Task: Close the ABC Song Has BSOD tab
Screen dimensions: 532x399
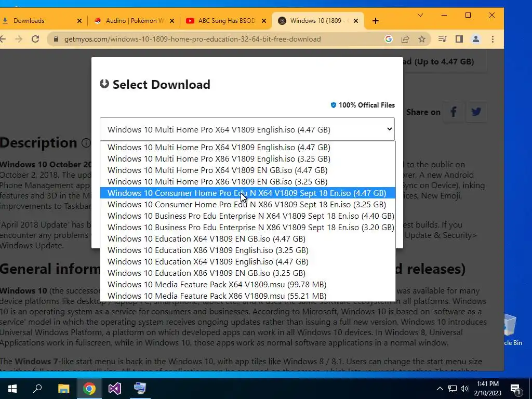Action: pos(263,21)
